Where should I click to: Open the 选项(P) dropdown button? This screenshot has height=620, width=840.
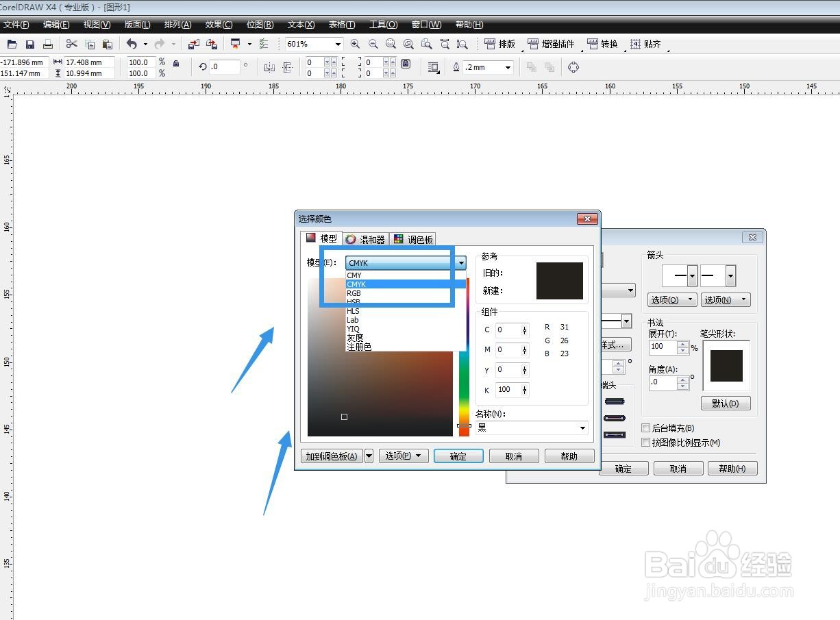point(404,456)
